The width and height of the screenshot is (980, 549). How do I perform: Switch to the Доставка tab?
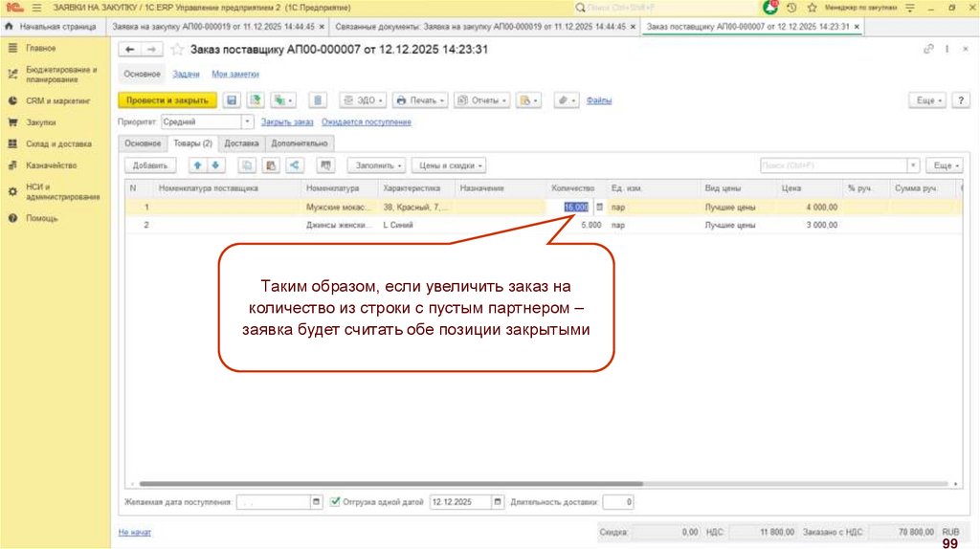click(x=241, y=143)
